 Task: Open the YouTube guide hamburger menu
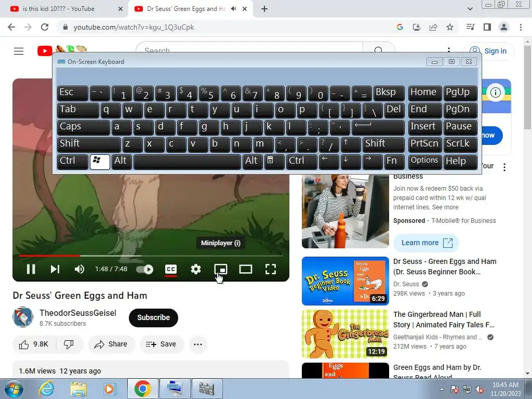[x=19, y=51]
